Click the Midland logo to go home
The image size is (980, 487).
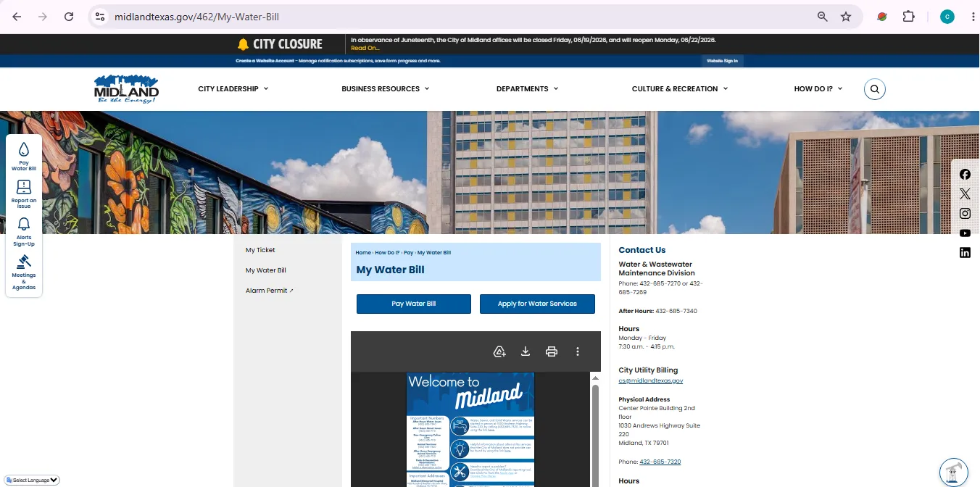click(x=126, y=89)
